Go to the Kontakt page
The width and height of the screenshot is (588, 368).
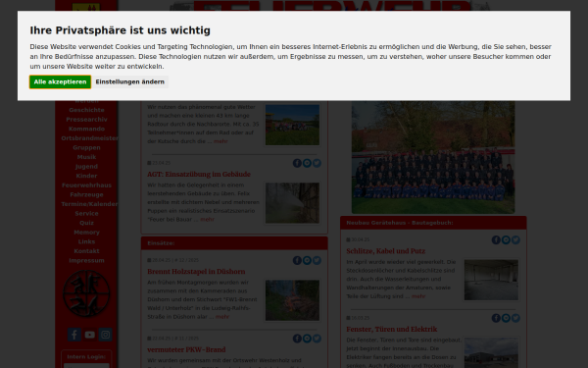tap(86, 251)
